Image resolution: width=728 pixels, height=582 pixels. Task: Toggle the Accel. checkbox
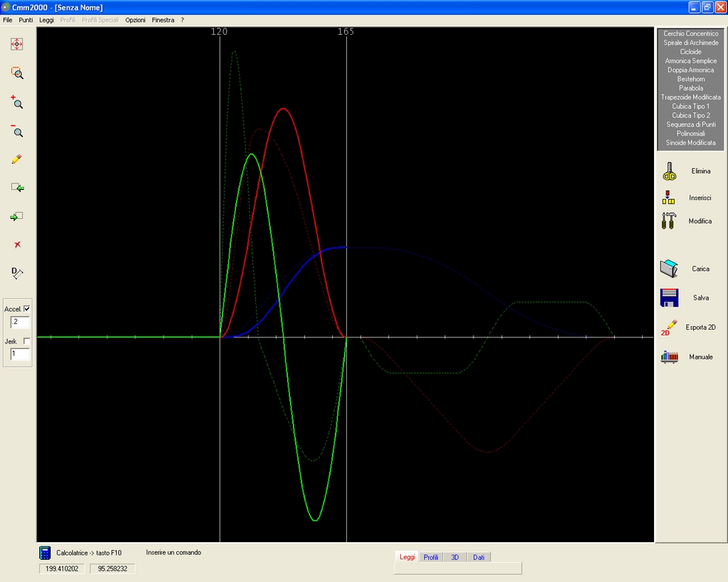[x=27, y=308]
